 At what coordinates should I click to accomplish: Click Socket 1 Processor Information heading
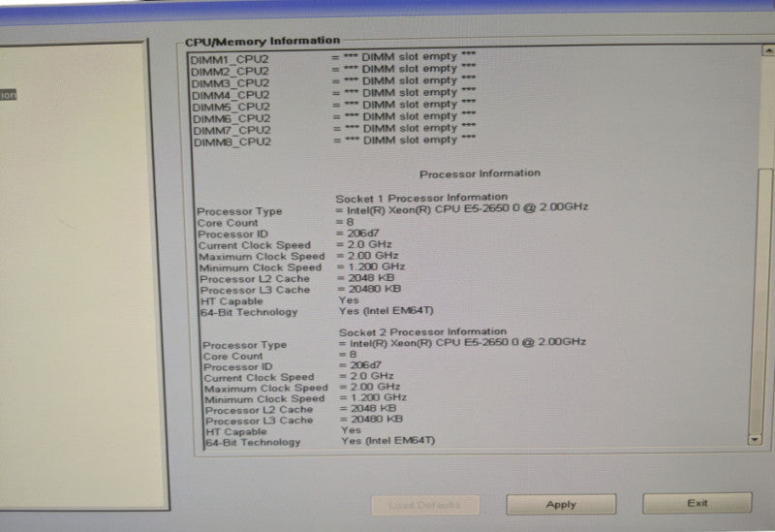click(x=421, y=198)
